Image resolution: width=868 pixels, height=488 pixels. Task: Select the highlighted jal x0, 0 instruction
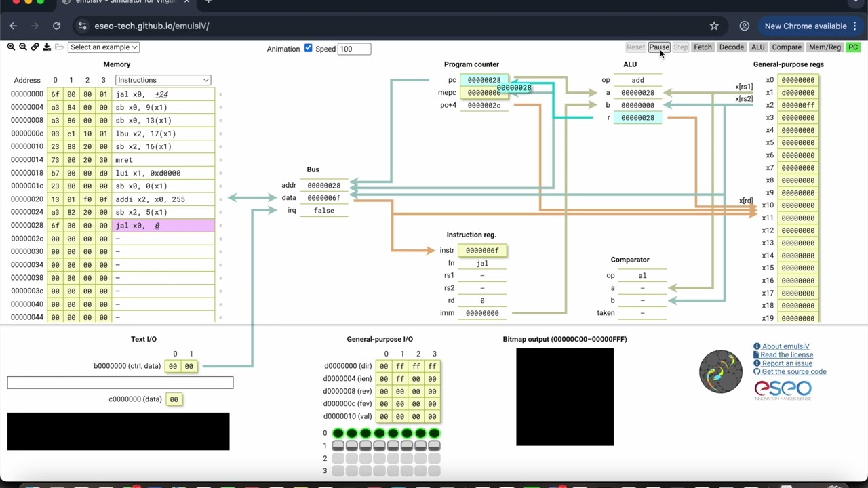point(163,225)
